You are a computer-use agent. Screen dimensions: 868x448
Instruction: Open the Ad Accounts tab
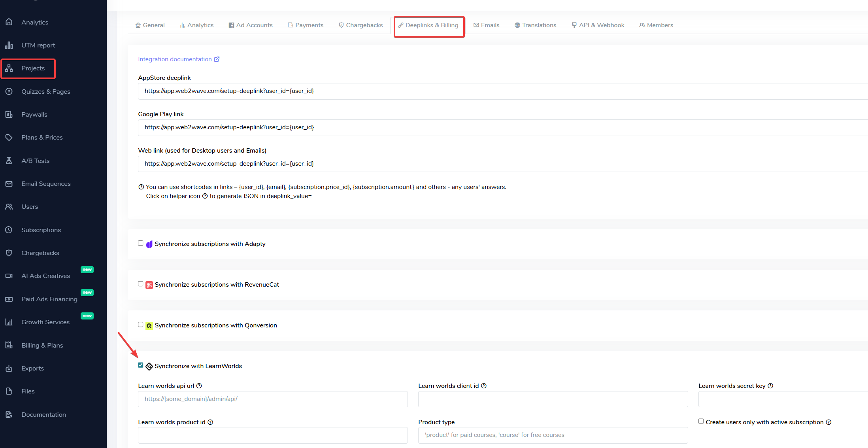251,25
